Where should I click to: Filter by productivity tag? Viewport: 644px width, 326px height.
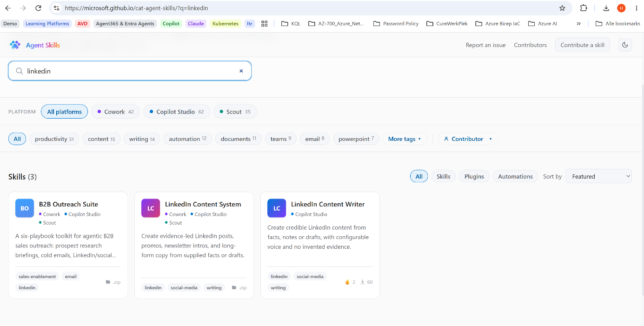pos(54,139)
